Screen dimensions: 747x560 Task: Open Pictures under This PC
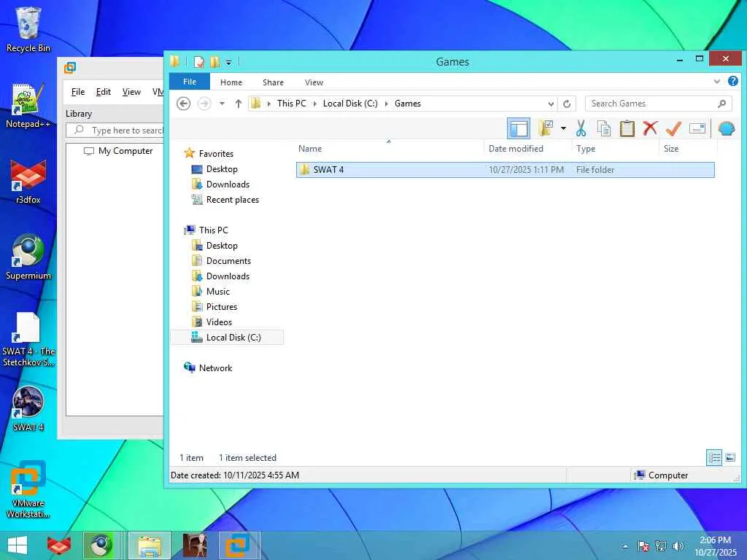tap(222, 307)
